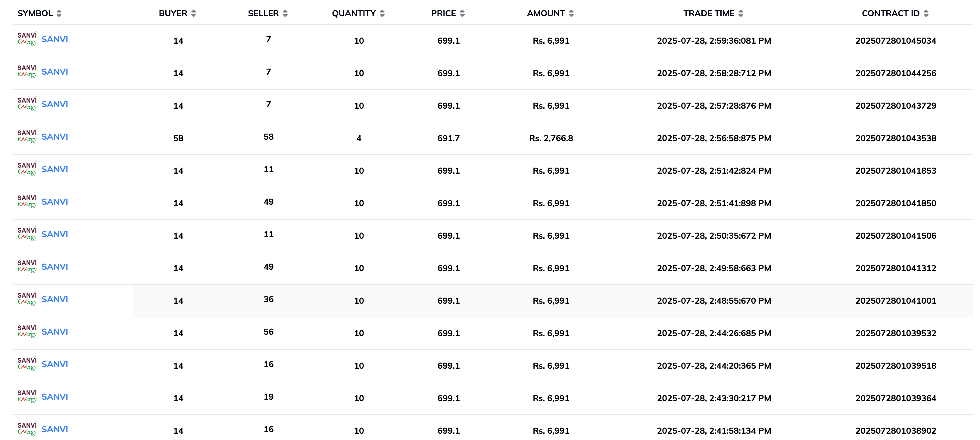Click seller 56 in the 2:44:26 PM row
This screenshot has width=980, height=440.
(x=269, y=332)
